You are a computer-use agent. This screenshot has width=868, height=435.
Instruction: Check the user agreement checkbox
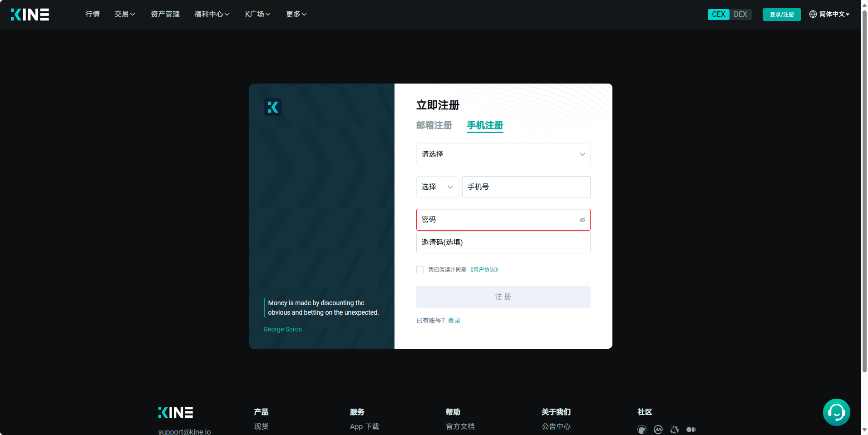[420, 270]
